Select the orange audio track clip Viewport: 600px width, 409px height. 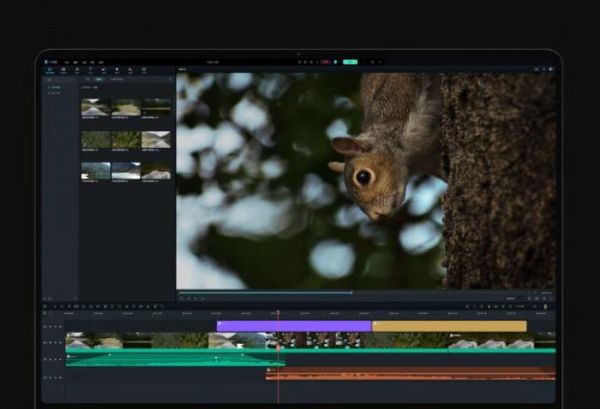tap(410, 373)
